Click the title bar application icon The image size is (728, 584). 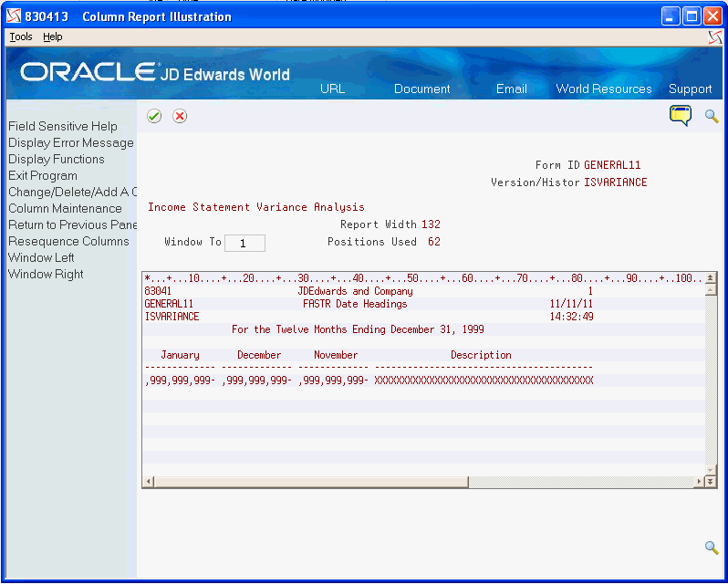[14, 16]
